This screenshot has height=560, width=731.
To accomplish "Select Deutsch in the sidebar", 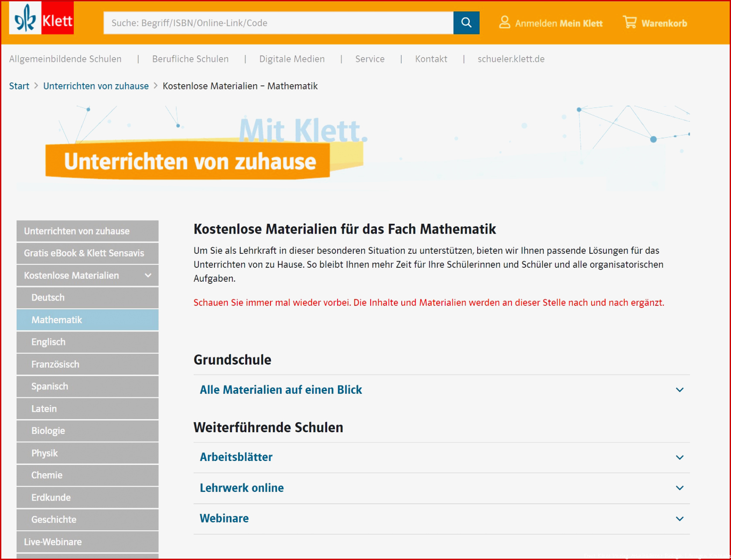I will click(x=87, y=297).
